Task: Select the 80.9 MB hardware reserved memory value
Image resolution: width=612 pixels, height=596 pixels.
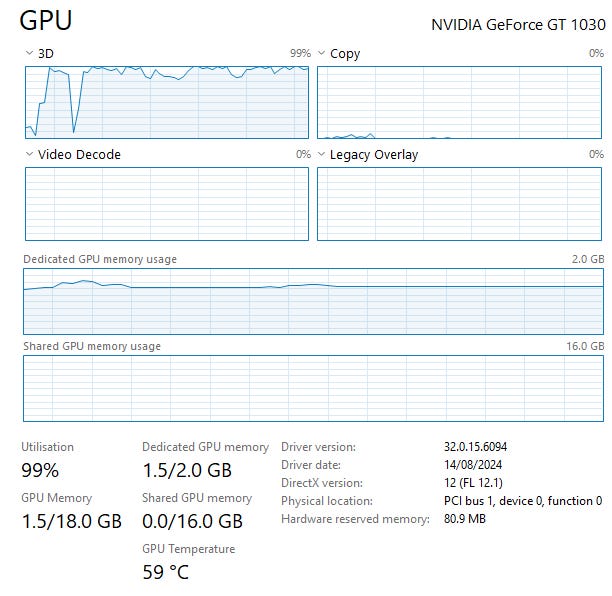Action: [465, 519]
